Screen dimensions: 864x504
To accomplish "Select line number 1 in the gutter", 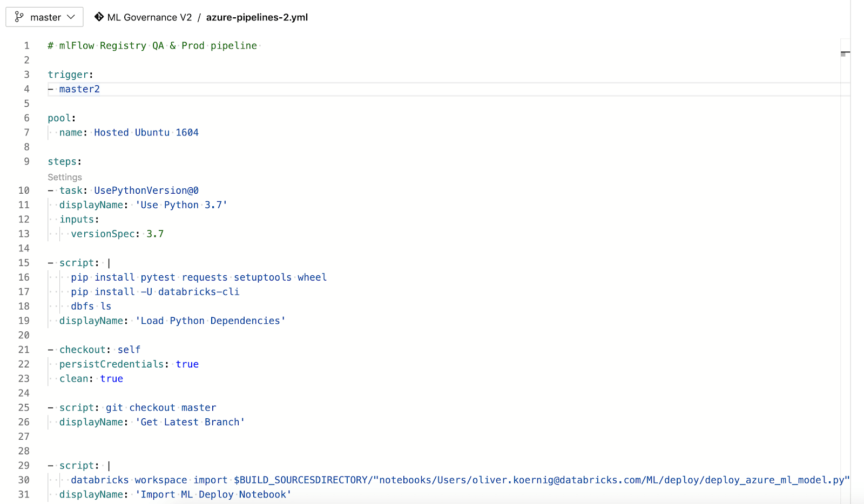I will 26,46.
